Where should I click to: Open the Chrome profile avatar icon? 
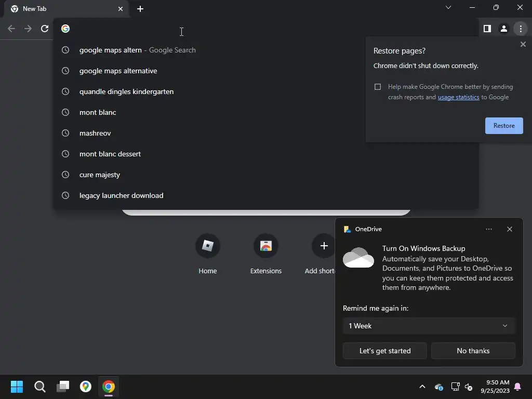(x=504, y=29)
